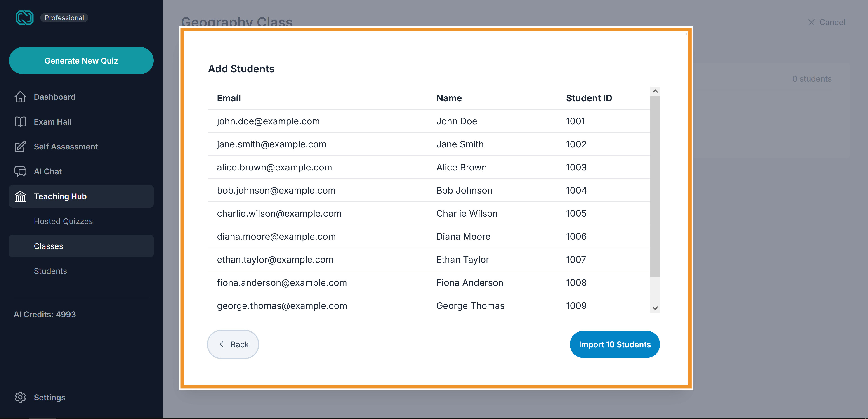Click the scrollbar down arrow

pyautogui.click(x=655, y=308)
